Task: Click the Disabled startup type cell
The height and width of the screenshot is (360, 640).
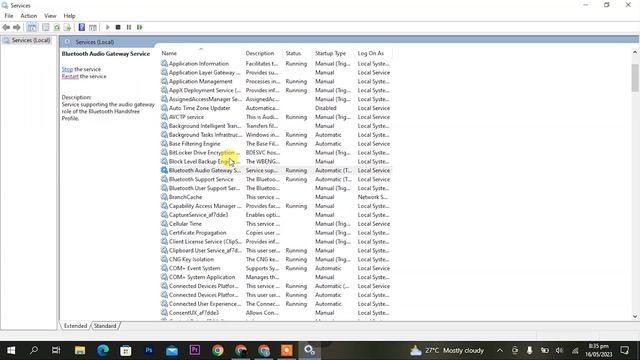Action: pos(326,108)
